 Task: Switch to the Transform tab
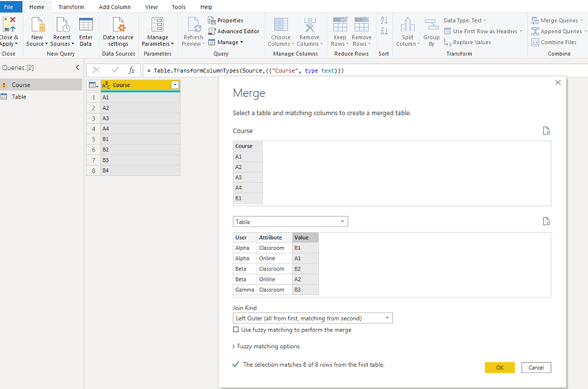coord(71,7)
